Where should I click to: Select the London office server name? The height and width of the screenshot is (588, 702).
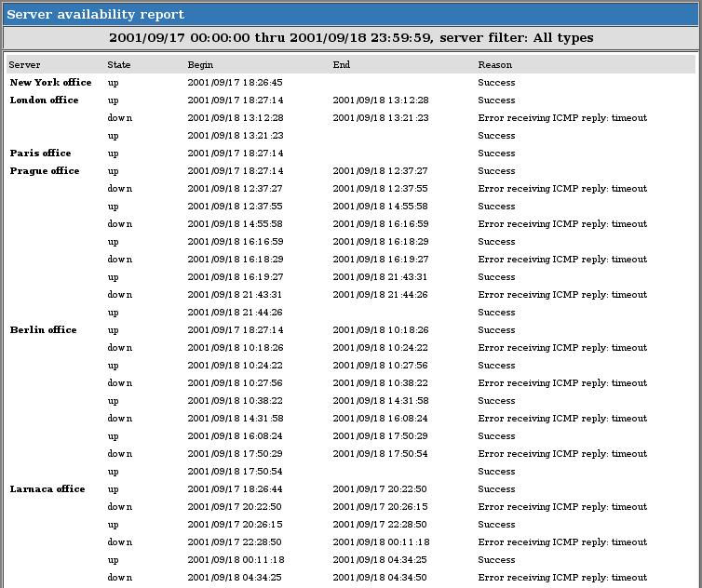tap(45, 100)
